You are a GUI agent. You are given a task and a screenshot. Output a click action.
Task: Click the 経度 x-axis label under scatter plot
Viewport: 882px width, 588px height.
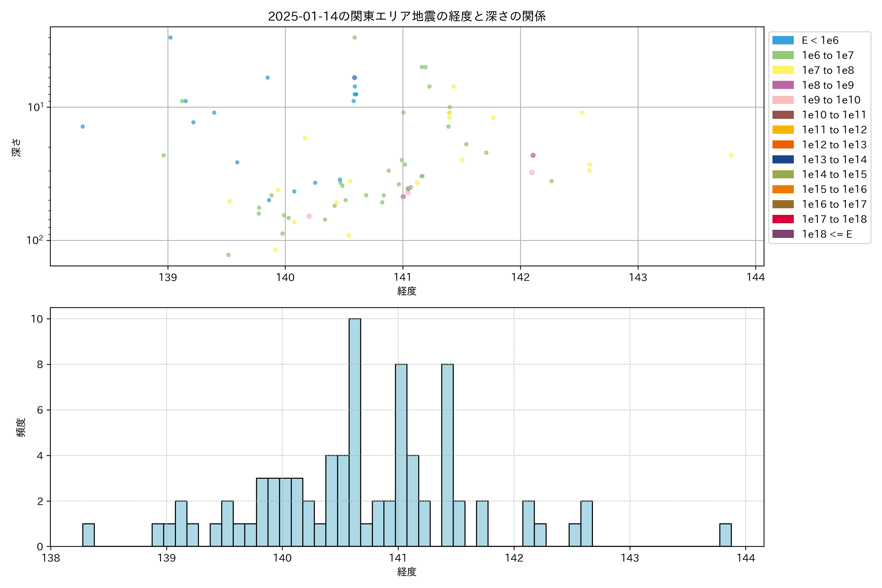click(x=406, y=291)
